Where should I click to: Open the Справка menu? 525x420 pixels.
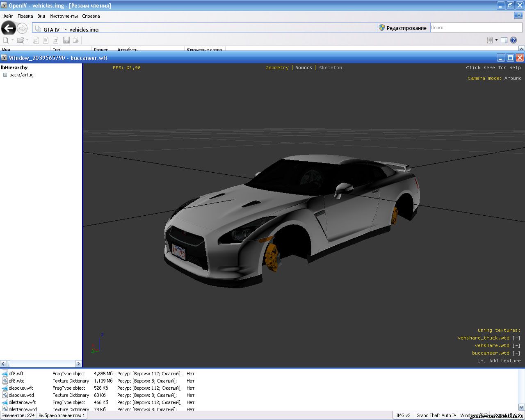click(91, 16)
